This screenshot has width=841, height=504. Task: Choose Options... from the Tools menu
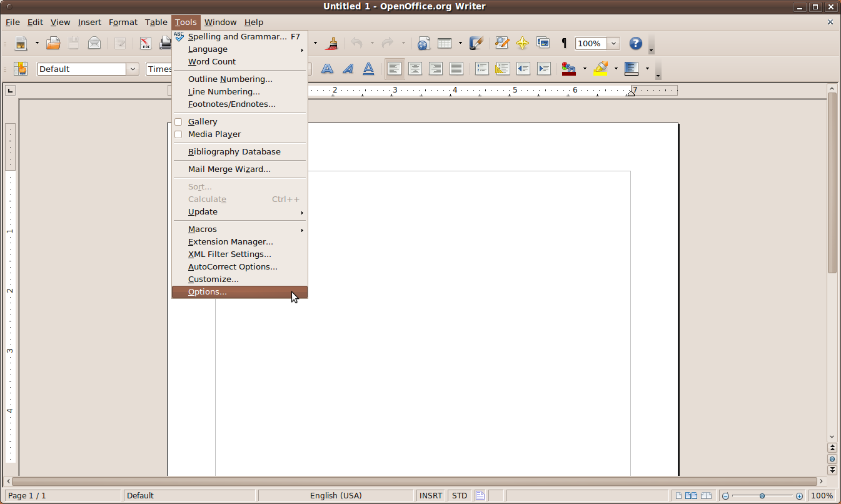(208, 292)
